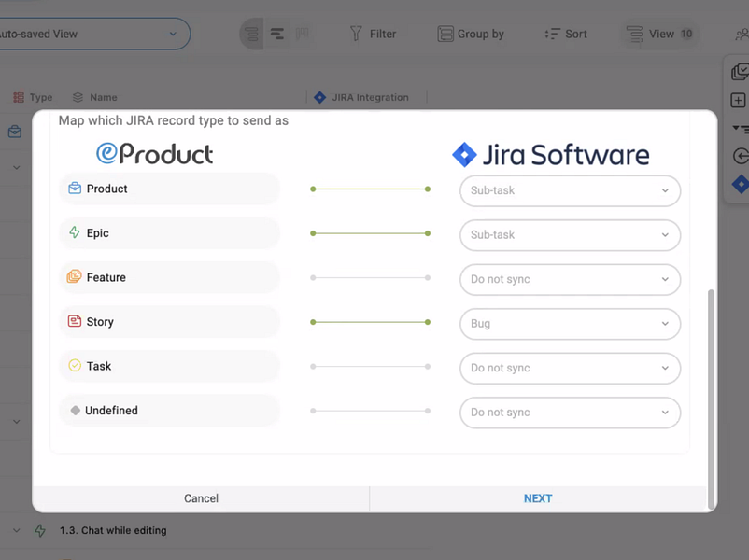
Task: Open the Group by option
Action: point(471,34)
